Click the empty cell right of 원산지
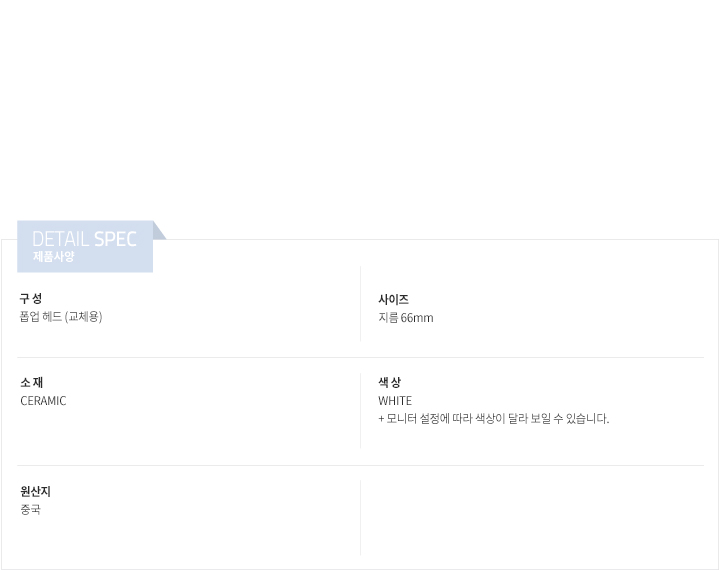Screen dimensions: 720x570 coord(532,517)
